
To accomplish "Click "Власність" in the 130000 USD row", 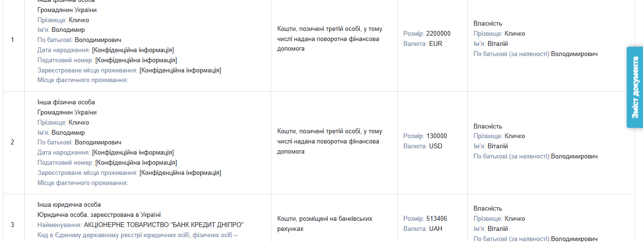I will click(x=488, y=127).
